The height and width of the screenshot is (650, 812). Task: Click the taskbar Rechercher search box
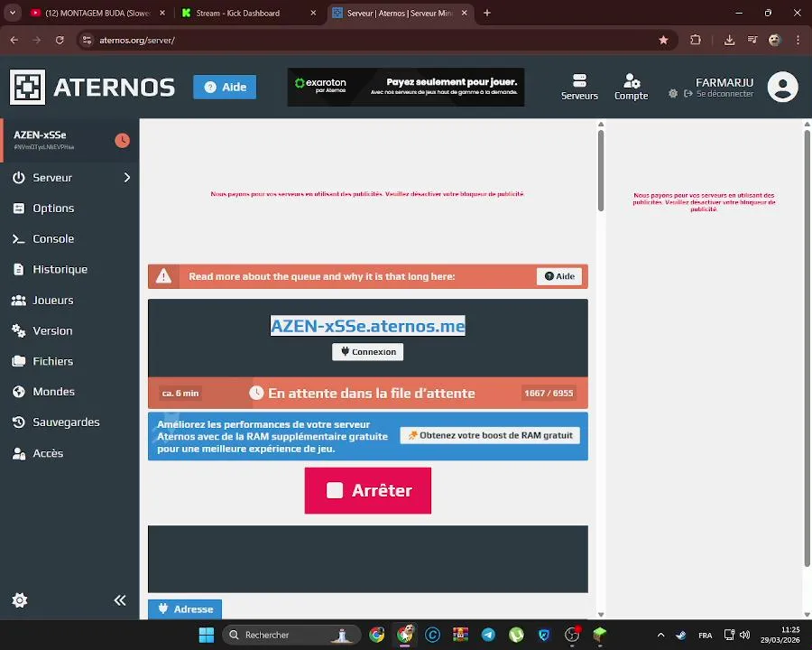point(291,635)
